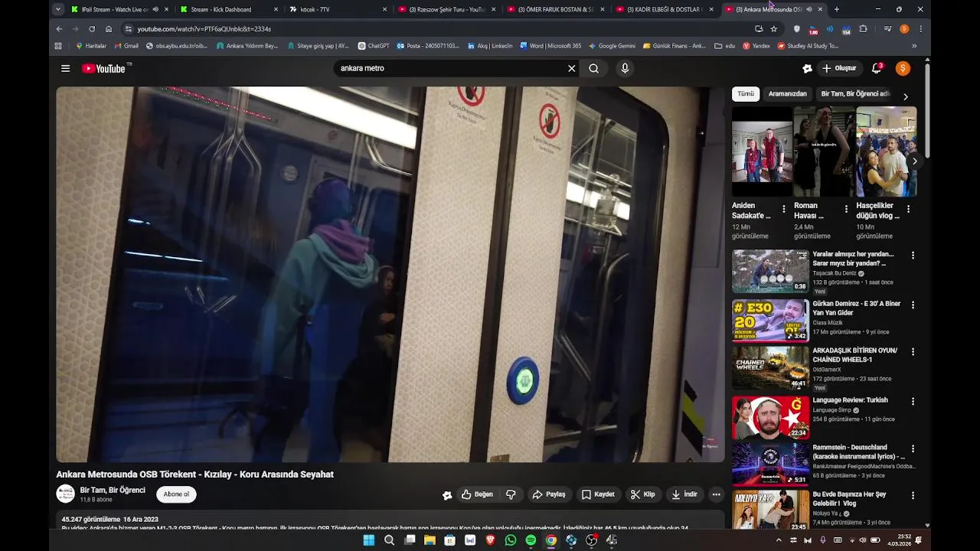The image size is (980, 551).
Task: Show hidden system tray icons
Action: click(779, 540)
